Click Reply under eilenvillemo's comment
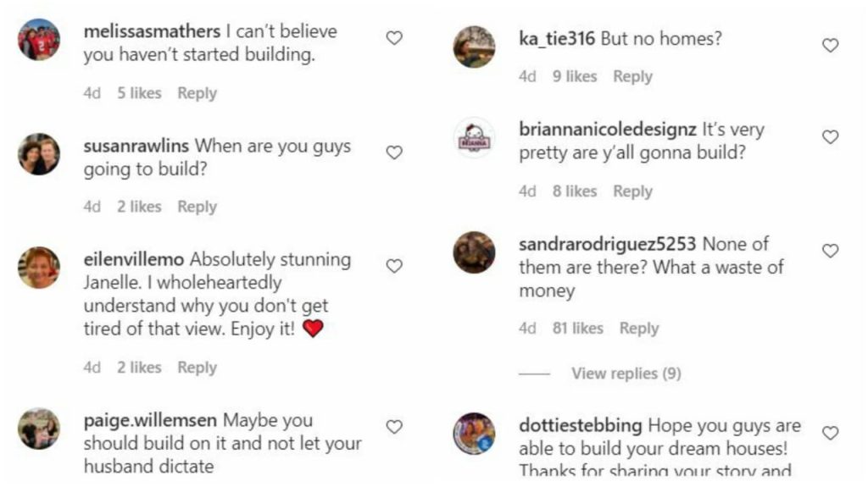The height and width of the screenshot is (487, 868). [197, 368]
